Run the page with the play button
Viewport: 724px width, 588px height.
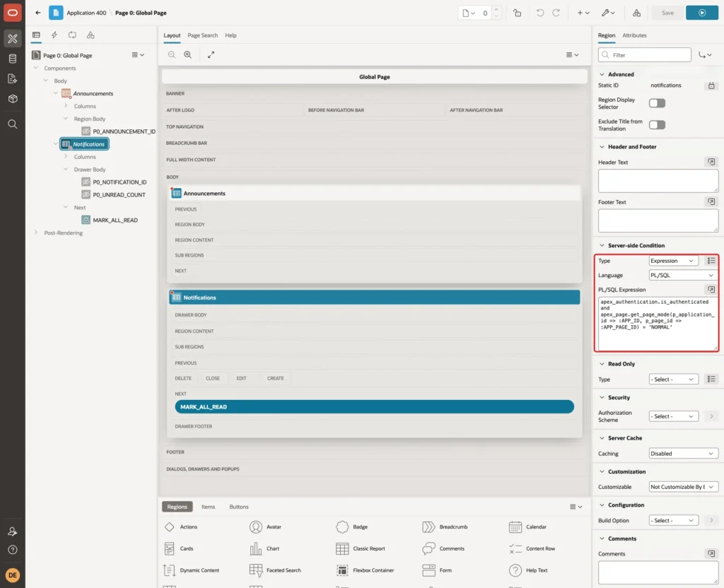point(702,13)
